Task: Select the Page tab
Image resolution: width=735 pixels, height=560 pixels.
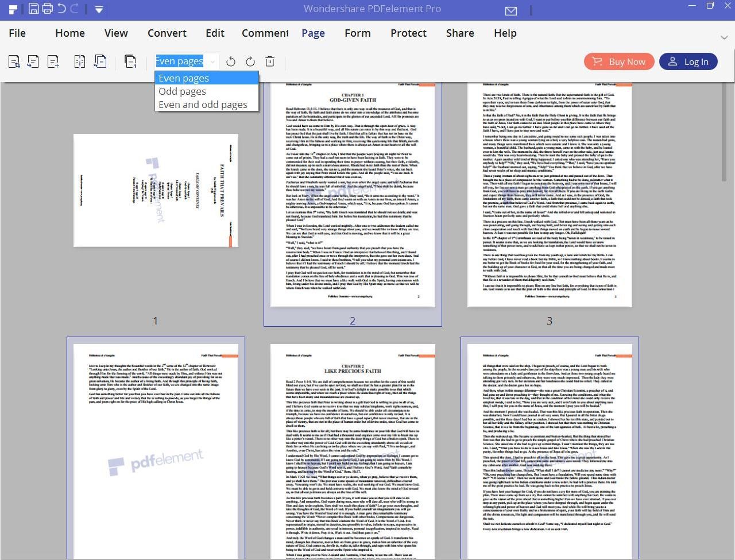Action: [x=314, y=33]
